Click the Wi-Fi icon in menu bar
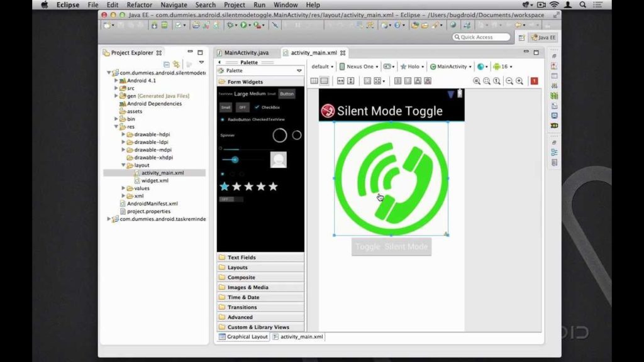The image size is (644, 362). 554,5
